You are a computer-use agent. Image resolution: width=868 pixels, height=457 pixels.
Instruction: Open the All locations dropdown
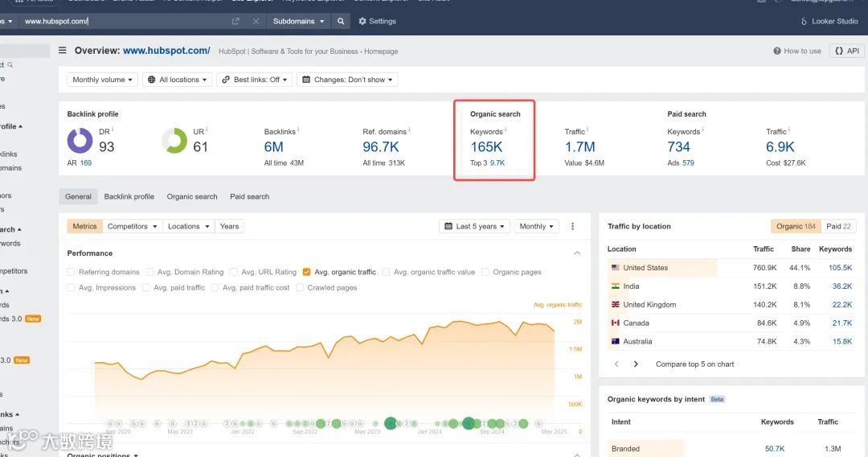click(x=177, y=80)
